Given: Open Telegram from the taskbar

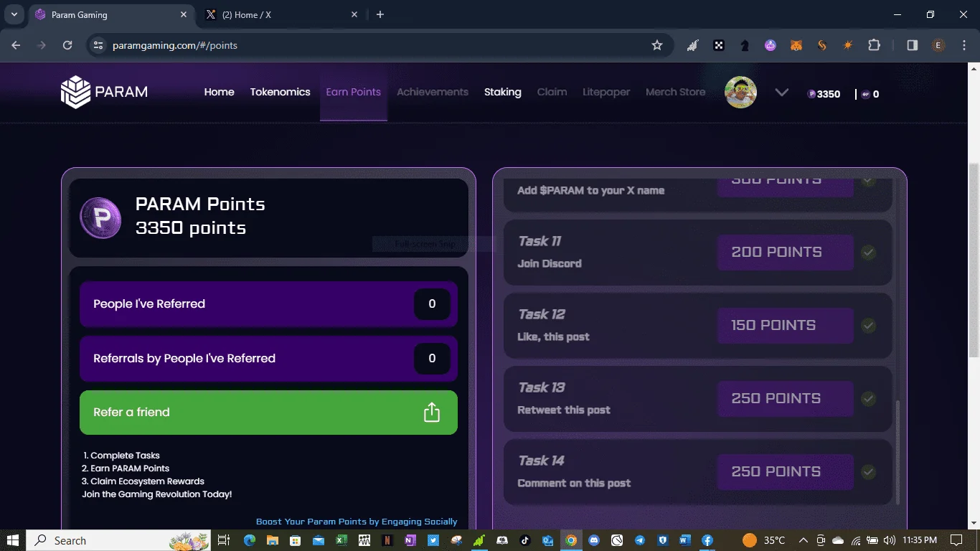Looking at the screenshot, I should tap(640, 540).
